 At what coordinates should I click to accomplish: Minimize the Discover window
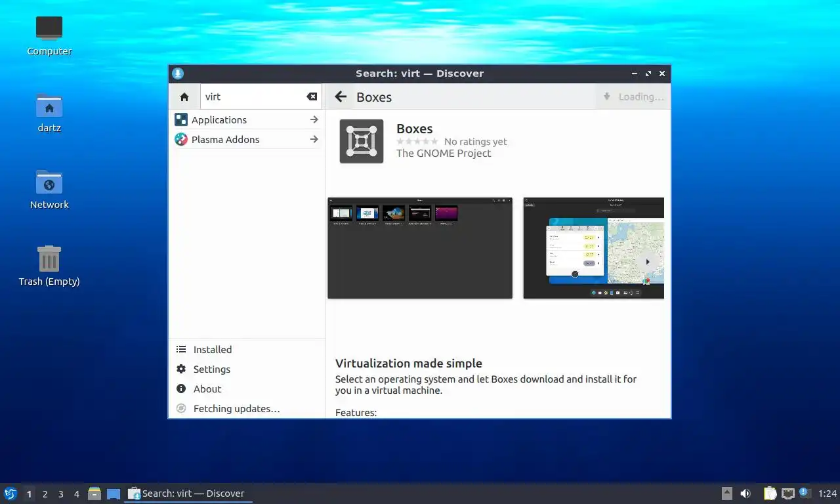(x=635, y=73)
